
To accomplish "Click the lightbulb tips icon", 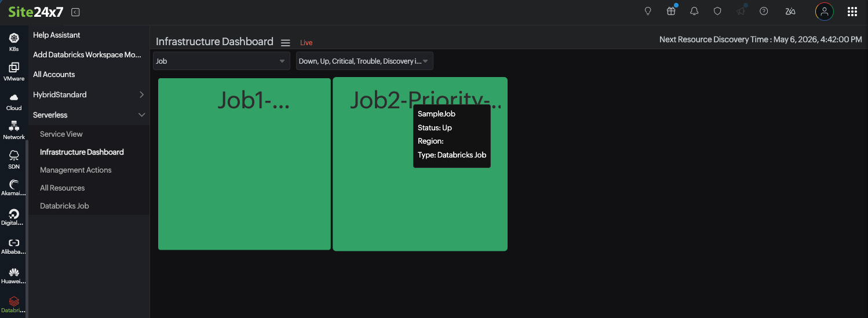I will 648,11.
